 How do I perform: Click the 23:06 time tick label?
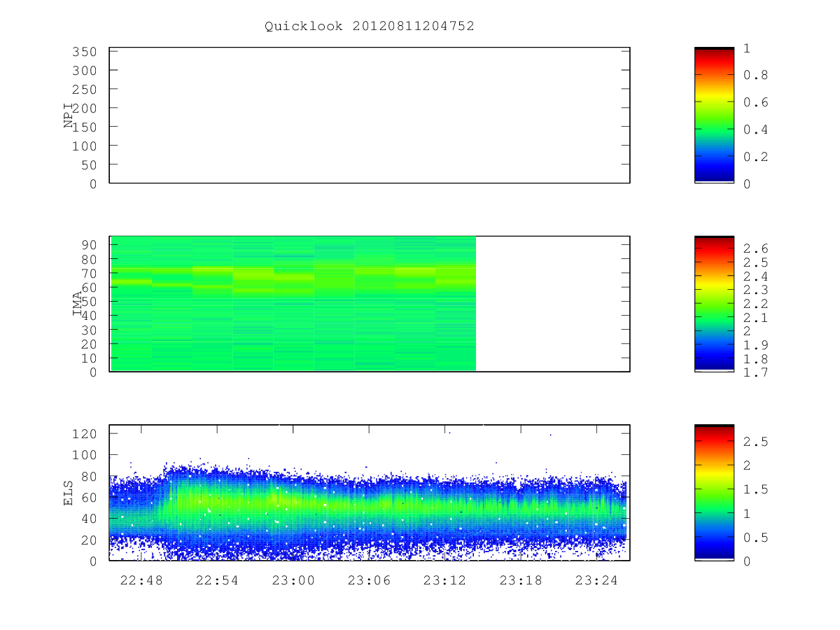(x=369, y=580)
